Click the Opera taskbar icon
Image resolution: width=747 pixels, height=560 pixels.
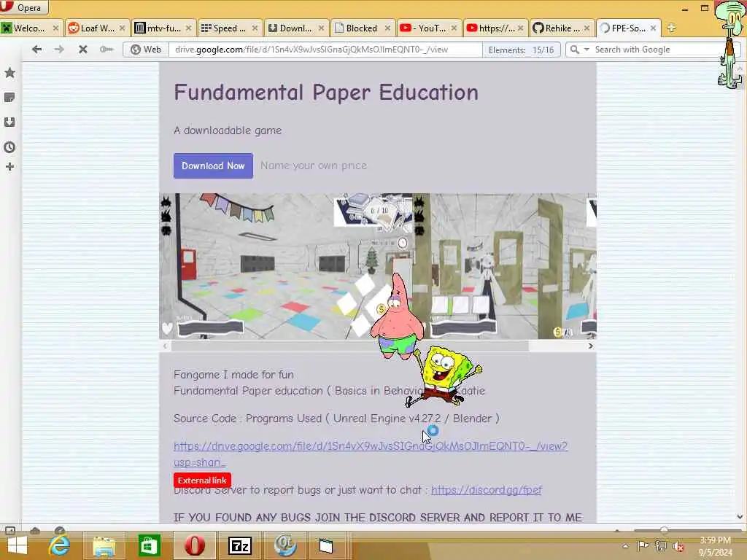(194, 545)
